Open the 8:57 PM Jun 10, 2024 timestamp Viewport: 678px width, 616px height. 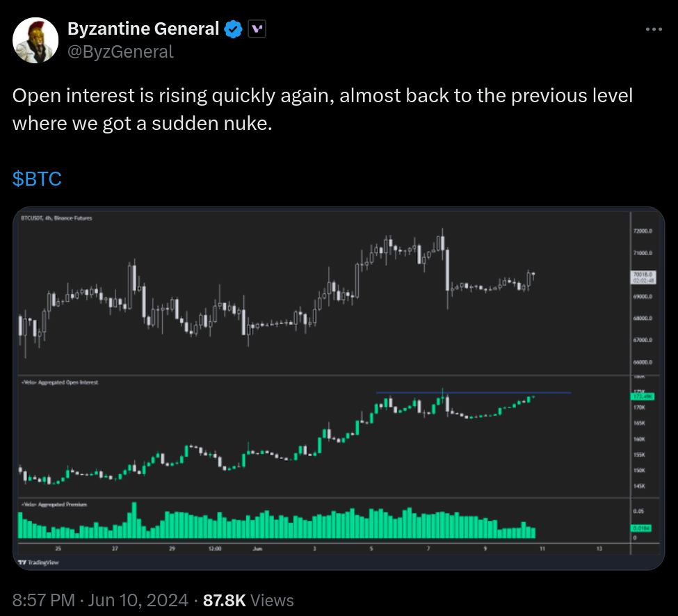[x=100, y=600]
